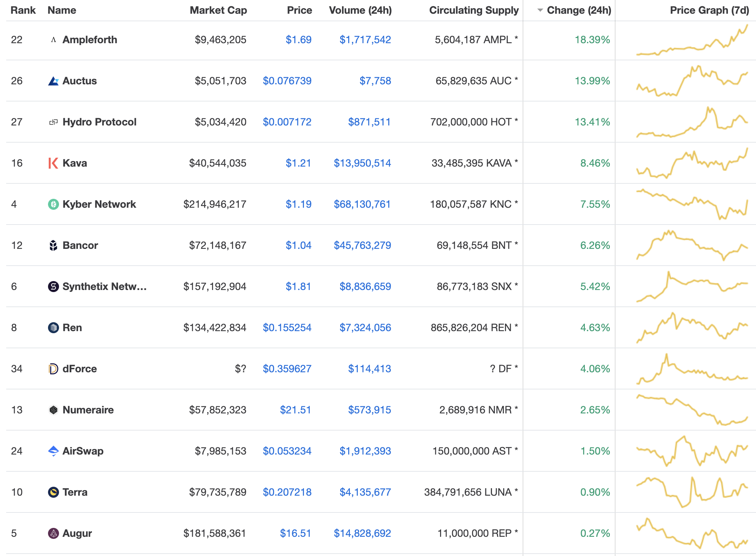Click Bancor volume $45,763,279
The image size is (756, 556).
363,245
